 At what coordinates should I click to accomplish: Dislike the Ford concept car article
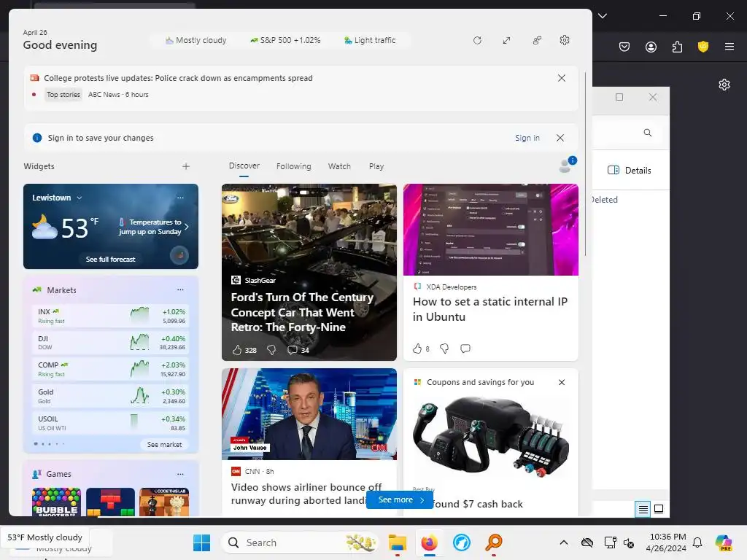271,350
